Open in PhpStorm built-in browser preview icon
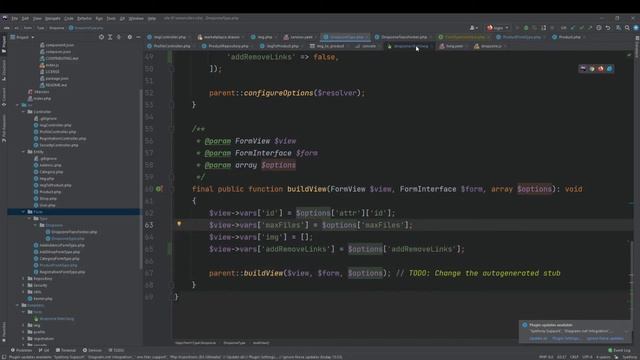The height and width of the screenshot is (360, 640). pyautogui.click(x=583, y=69)
